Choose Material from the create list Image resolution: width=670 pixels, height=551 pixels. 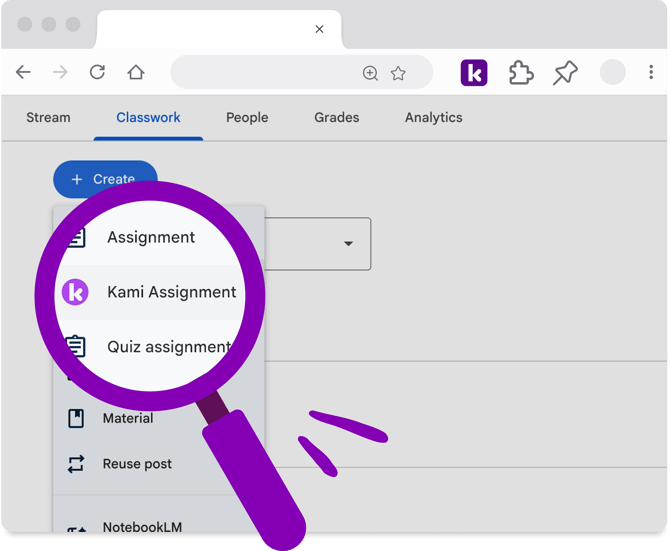click(128, 418)
